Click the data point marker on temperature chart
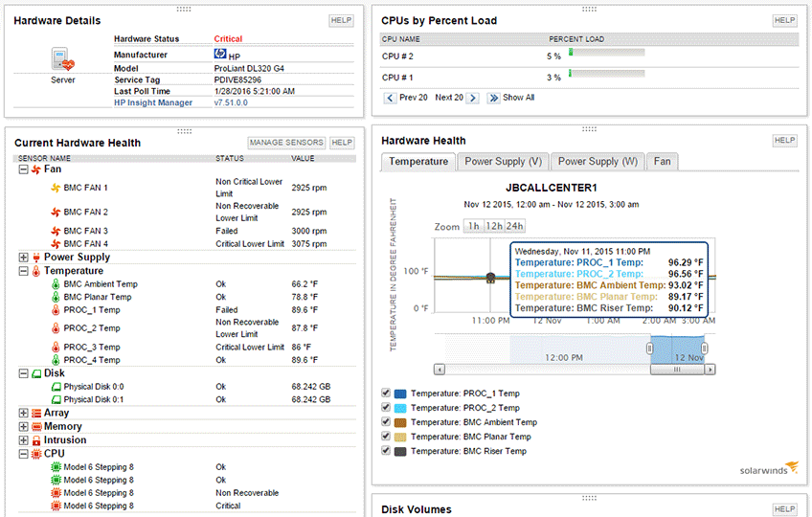Screen dimensions: 812x517 point(491,278)
